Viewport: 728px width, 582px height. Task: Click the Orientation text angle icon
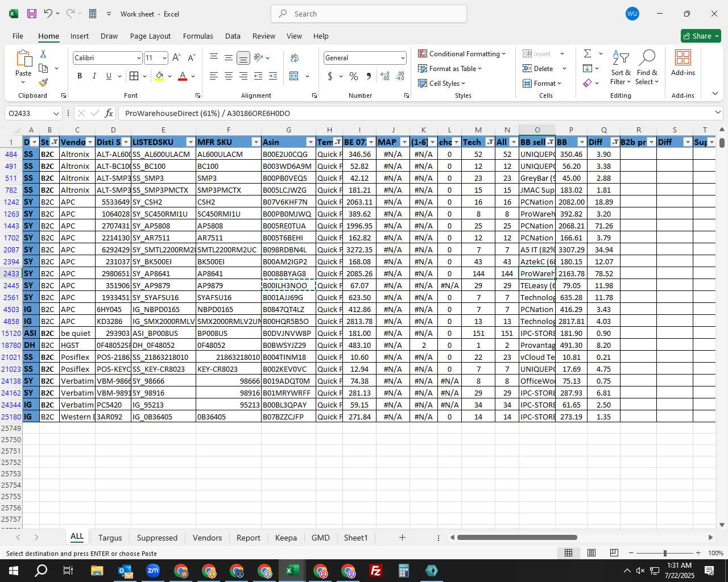tap(259, 58)
